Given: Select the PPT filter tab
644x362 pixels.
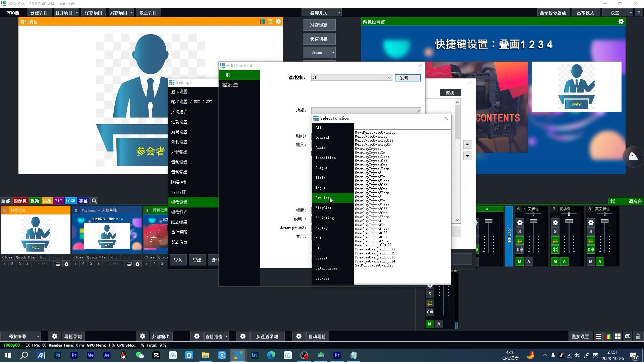Looking at the screenshot, I should click(x=59, y=201).
